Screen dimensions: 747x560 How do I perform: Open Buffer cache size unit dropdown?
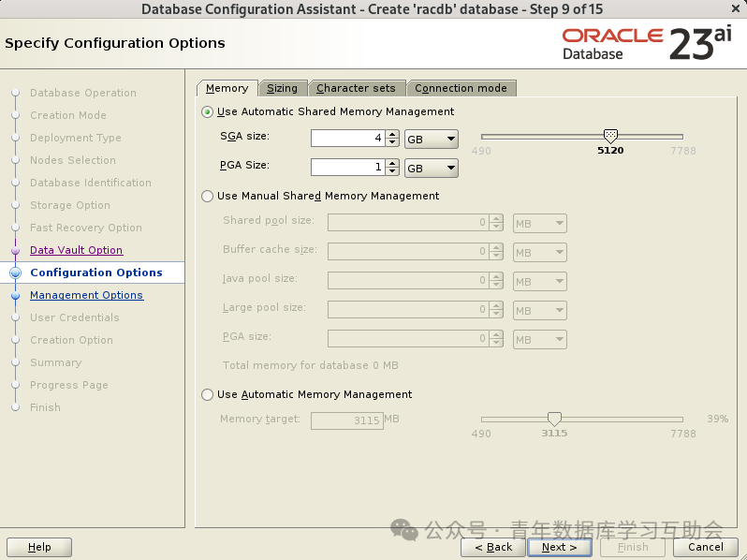(540, 253)
